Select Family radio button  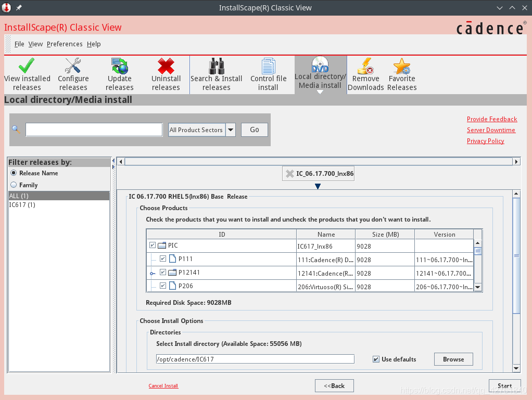click(14, 185)
